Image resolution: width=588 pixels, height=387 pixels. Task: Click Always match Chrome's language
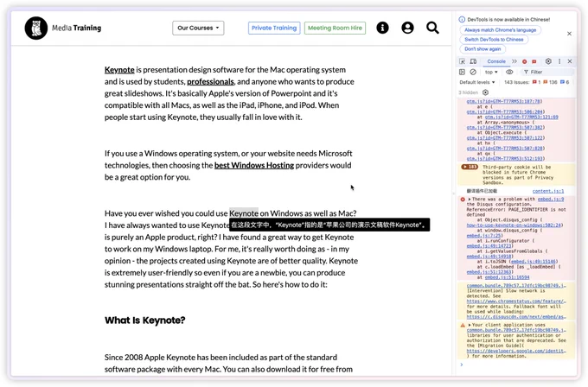coord(501,30)
